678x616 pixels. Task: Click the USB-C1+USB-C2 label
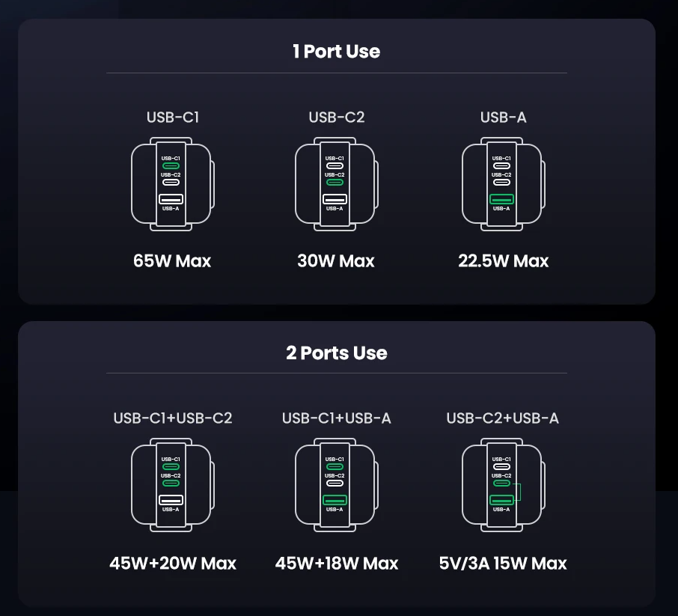(173, 418)
